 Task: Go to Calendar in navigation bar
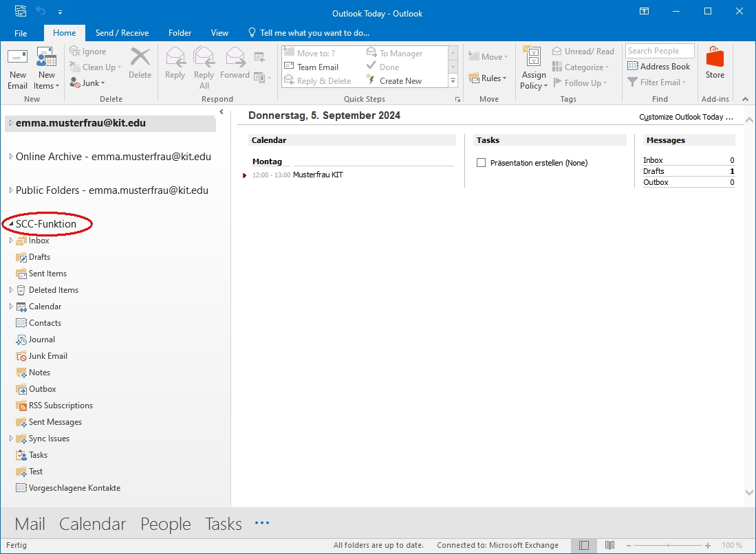point(93,524)
